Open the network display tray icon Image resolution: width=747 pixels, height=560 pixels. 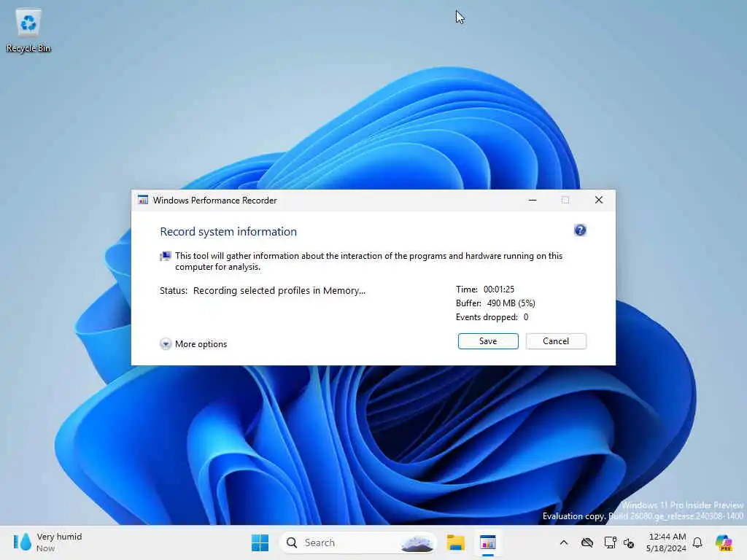click(610, 542)
